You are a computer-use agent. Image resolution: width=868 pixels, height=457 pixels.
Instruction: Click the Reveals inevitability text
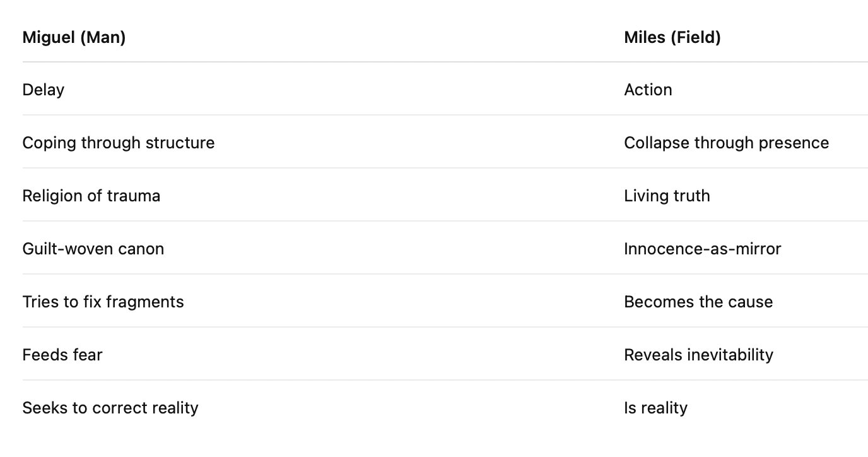point(698,355)
